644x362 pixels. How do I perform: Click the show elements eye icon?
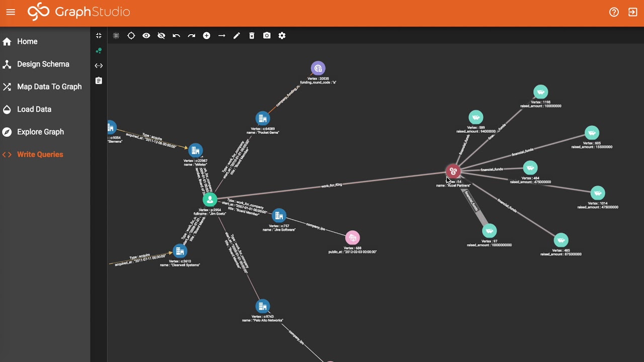click(x=146, y=36)
